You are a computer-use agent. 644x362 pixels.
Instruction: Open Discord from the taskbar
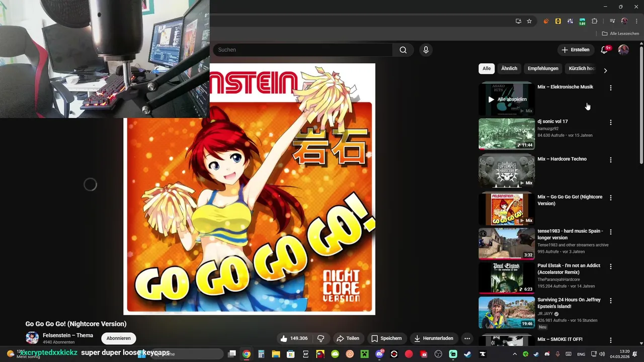click(379, 354)
